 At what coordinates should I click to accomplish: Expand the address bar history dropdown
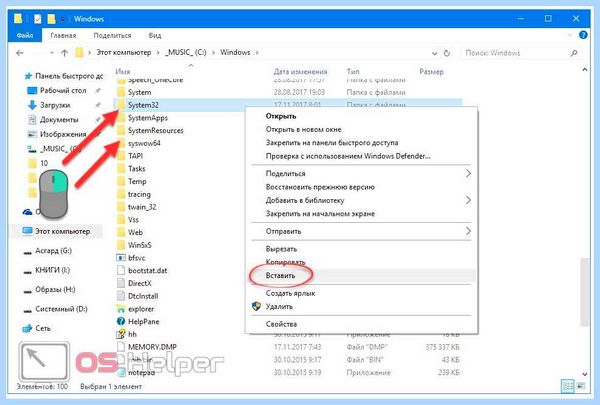(x=434, y=53)
